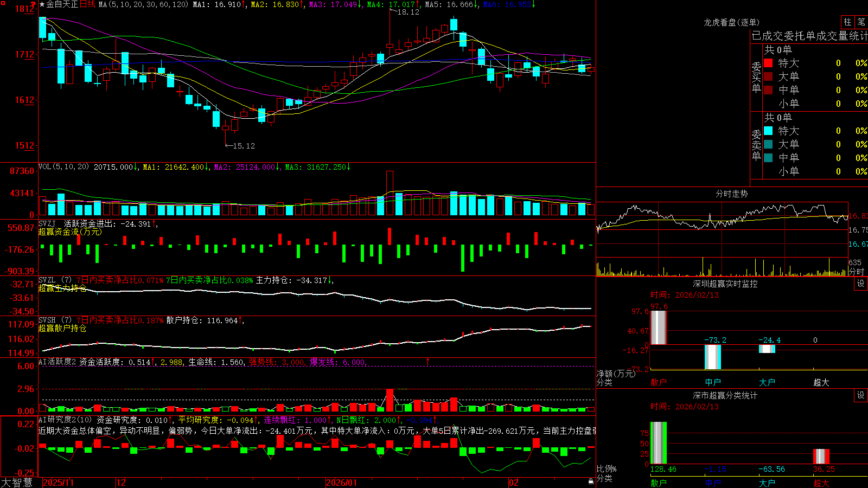
Task: Click the 超赢主力持仓 label
Action: point(62,288)
